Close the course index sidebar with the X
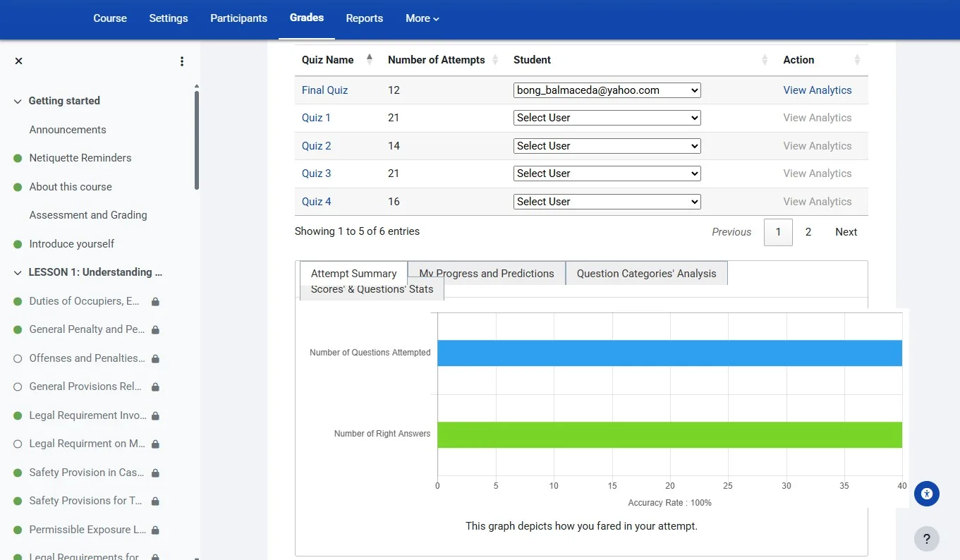Screen dimensions: 960x560 tap(18, 61)
